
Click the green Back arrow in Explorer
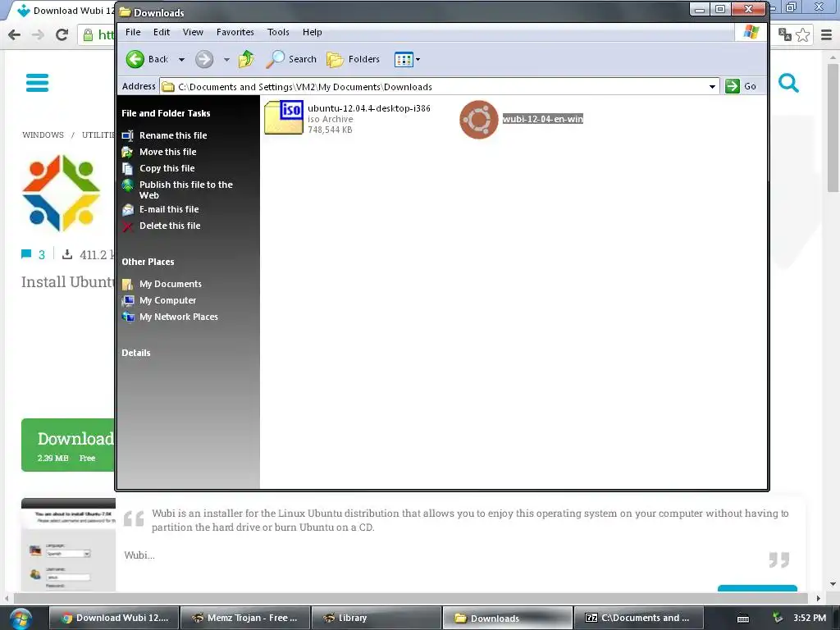point(135,59)
